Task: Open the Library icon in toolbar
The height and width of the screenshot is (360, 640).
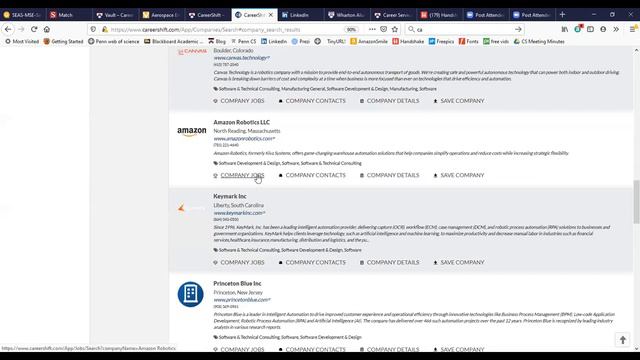Action: click(565, 29)
